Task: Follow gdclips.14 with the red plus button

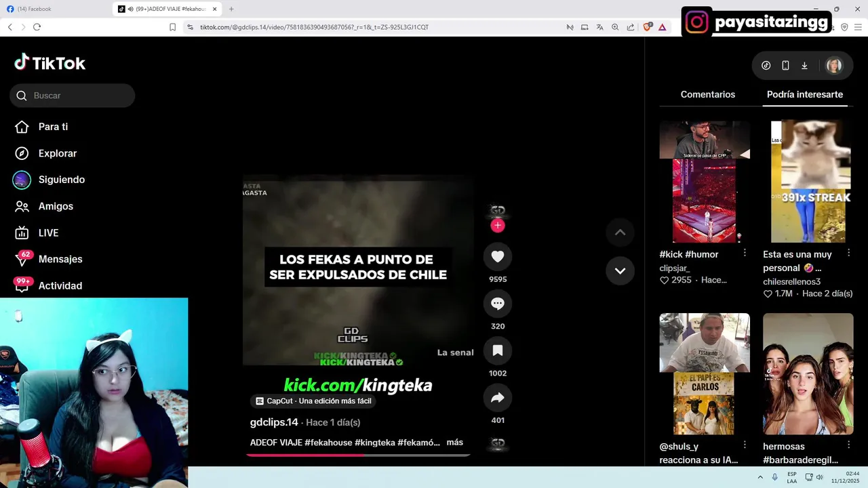Action: pos(498,226)
